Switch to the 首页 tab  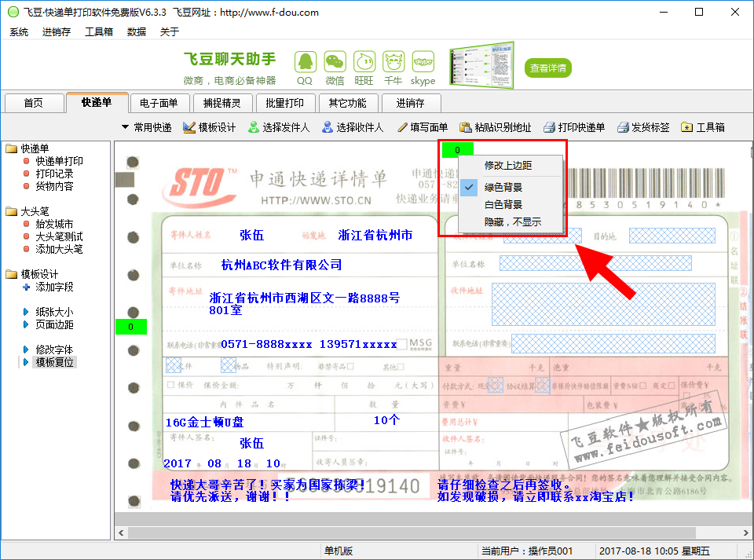pos(34,103)
